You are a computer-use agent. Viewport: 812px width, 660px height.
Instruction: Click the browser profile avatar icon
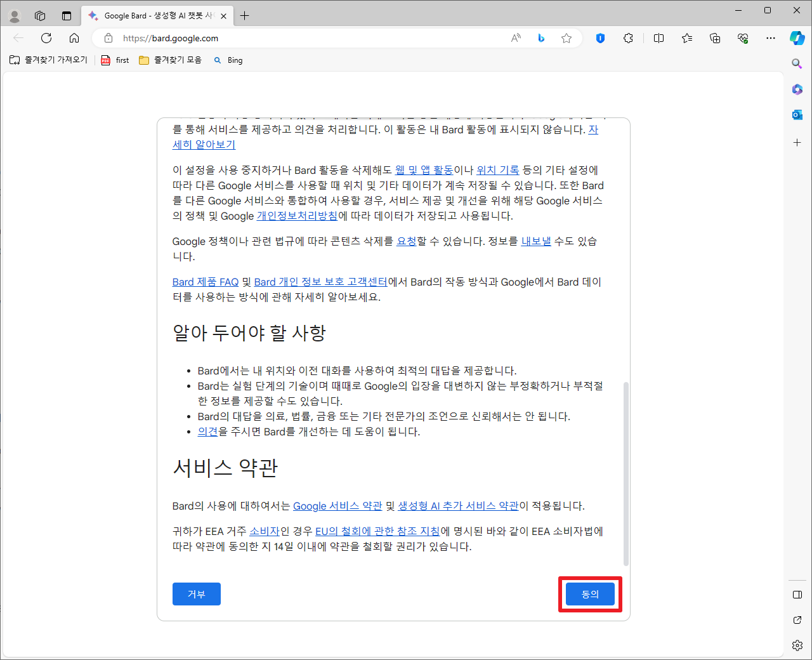point(15,16)
